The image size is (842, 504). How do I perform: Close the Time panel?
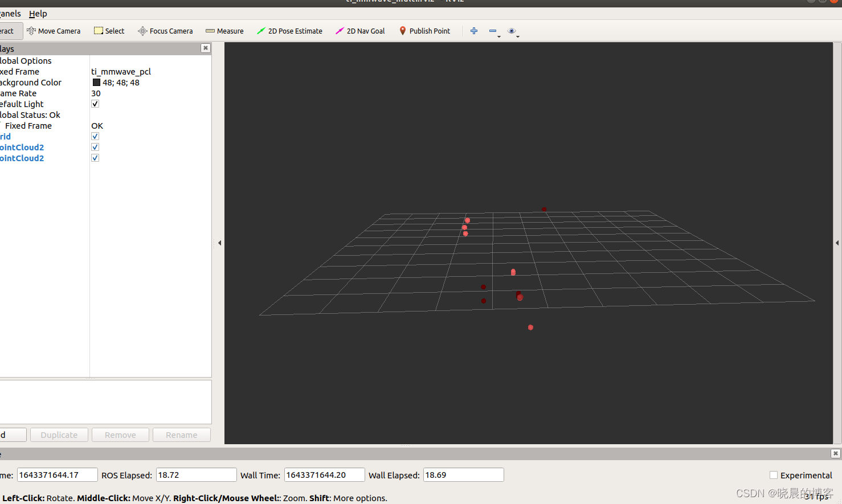tap(835, 453)
